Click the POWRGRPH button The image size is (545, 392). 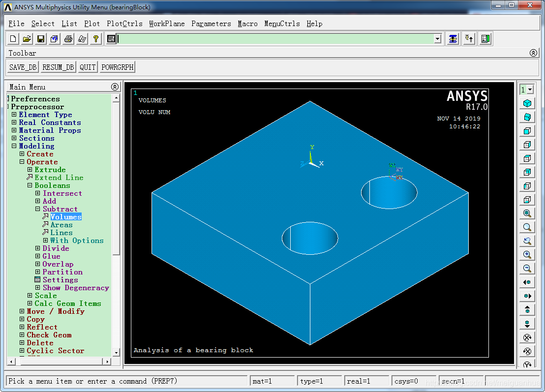118,67
